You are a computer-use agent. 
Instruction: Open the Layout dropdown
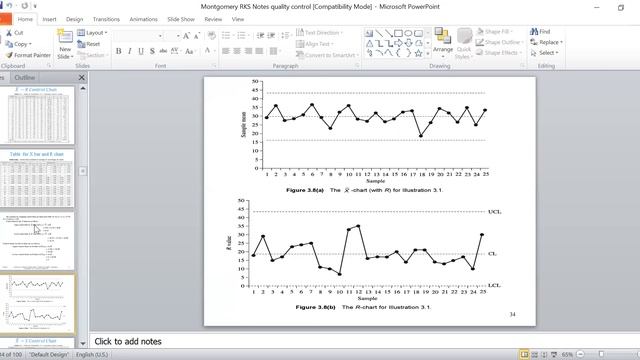click(92, 33)
